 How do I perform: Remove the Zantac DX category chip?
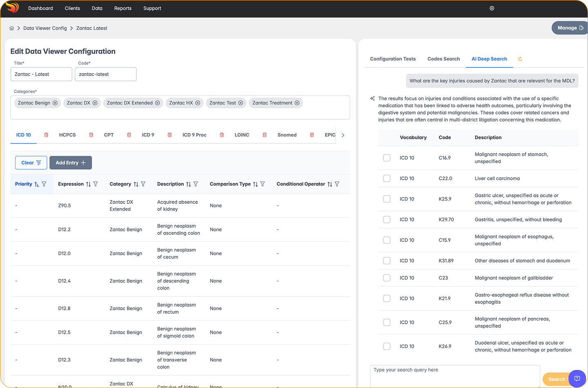95,103
